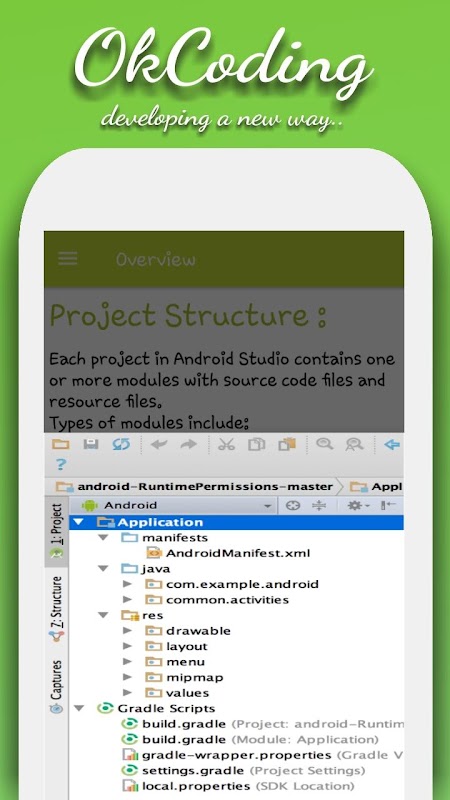Open the hamburger navigation menu

coord(68,259)
